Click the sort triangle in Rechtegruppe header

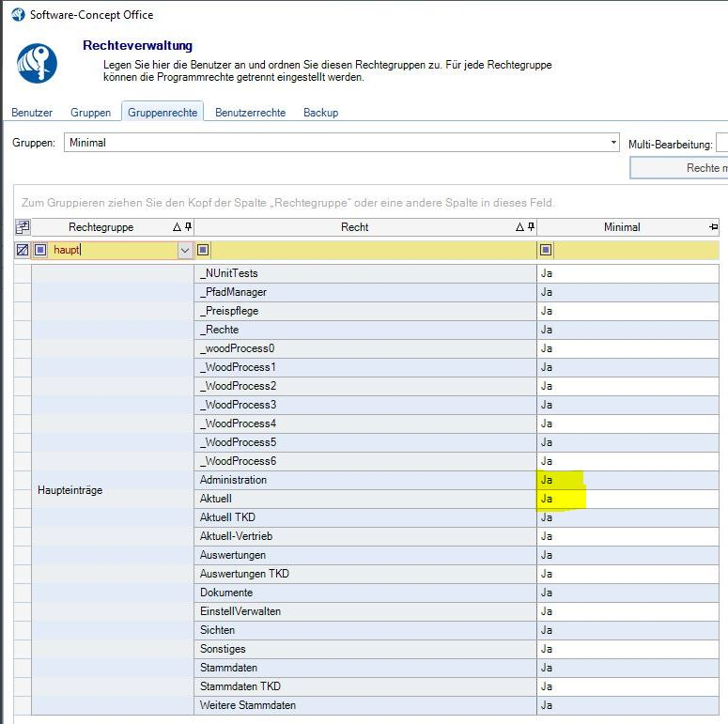(177, 227)
